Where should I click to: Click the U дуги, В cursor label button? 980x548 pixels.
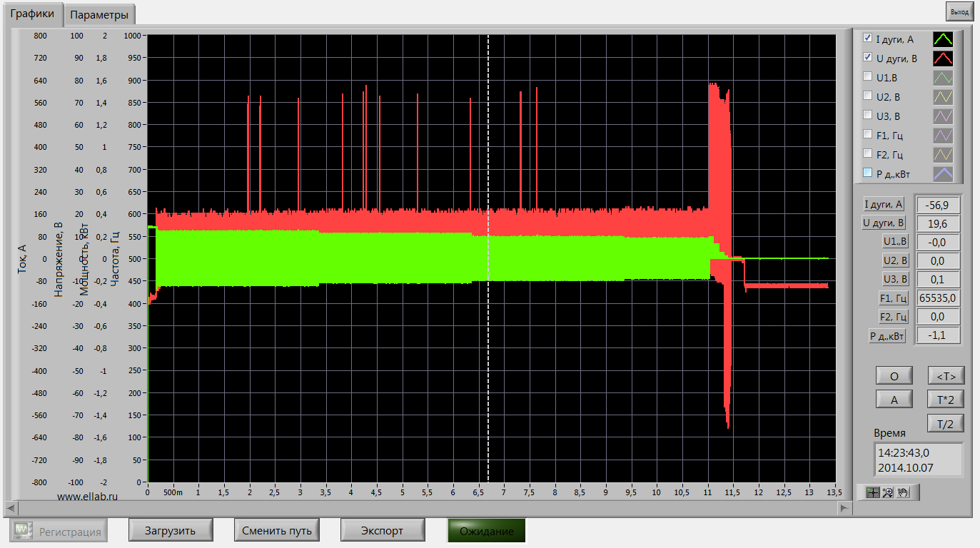click(x=884, y=223)
